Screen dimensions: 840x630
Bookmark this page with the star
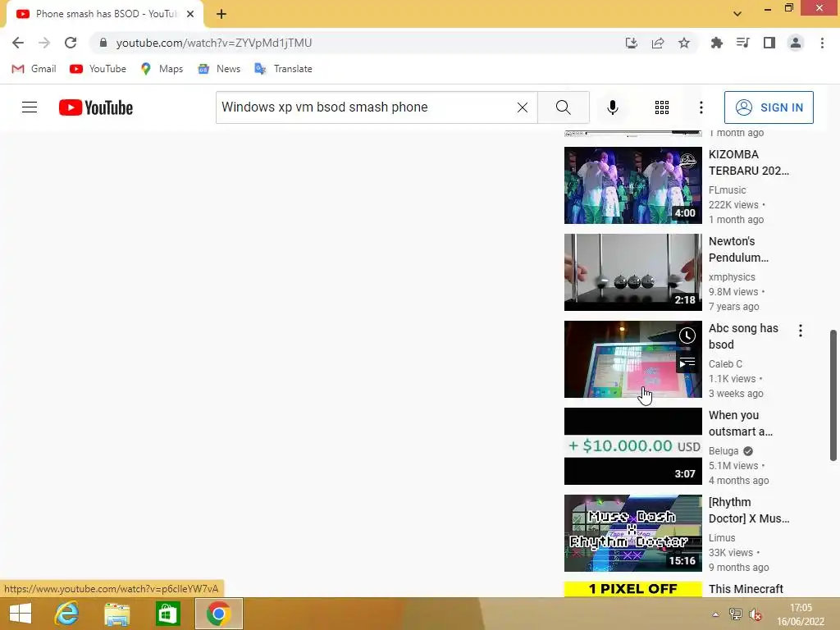(684, 43)
